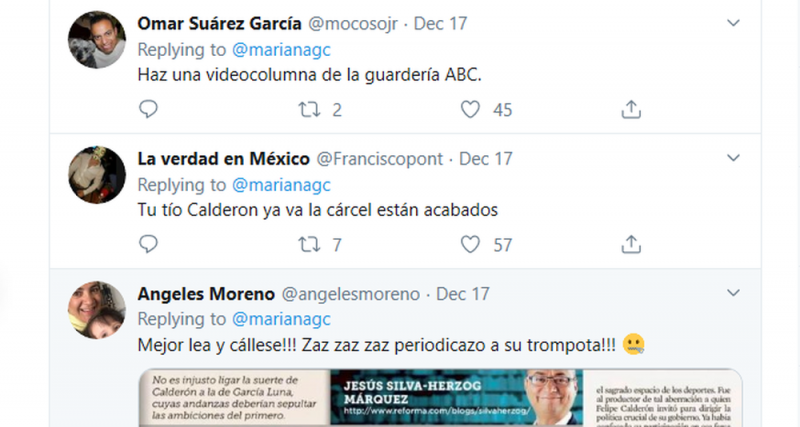800x427 pixels.
Task: Open La verdad en México's avatar
Action: [97, 174]
